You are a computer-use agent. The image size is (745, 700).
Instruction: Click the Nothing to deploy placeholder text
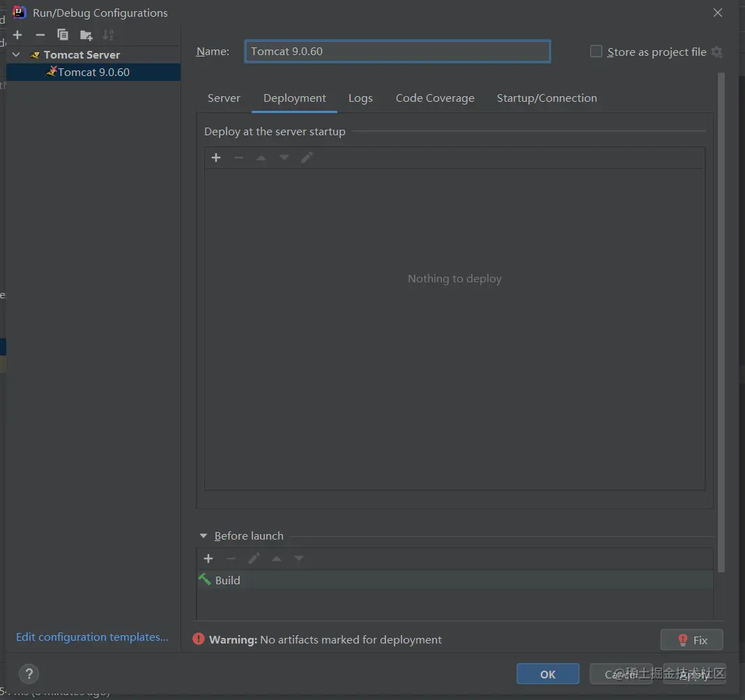point(454,278)
